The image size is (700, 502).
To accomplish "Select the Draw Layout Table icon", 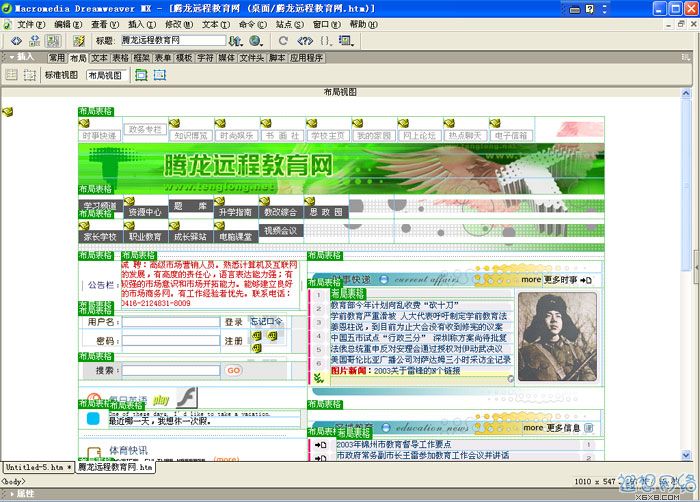I will [x=141, y=75].
